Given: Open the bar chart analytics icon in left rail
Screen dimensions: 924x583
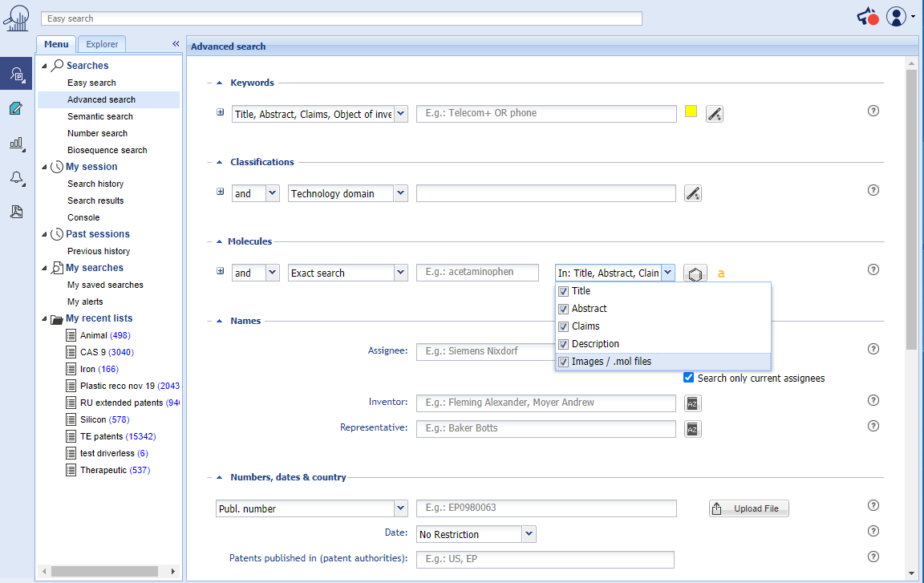Looking at the screenshot, I should (x=17, y=143).
